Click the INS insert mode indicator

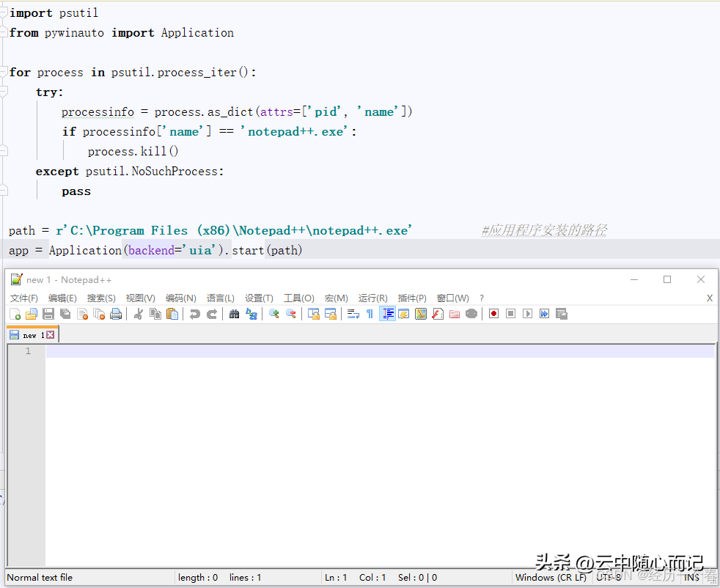691,578
